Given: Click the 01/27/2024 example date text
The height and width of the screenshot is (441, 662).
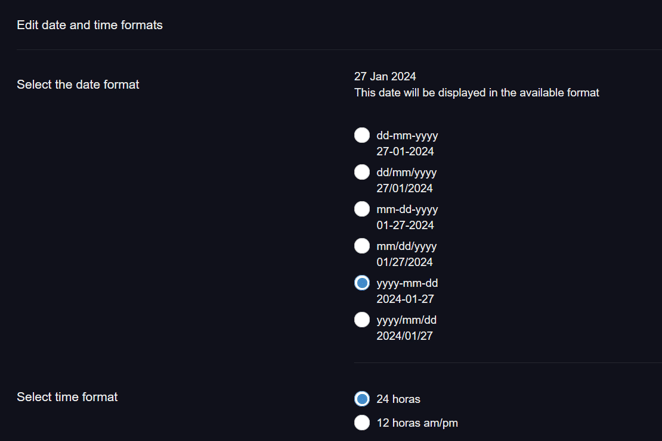Looking at the screenshot, I should coord(404,262).
